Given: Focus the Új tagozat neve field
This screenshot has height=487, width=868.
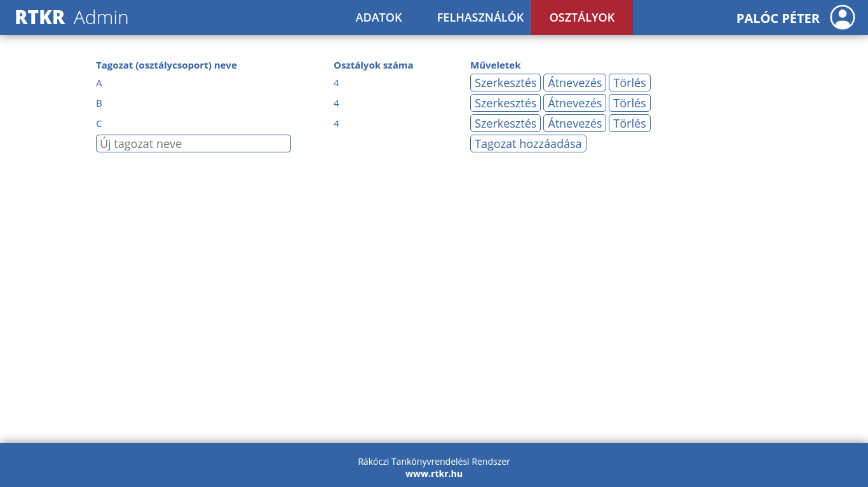Looking at the screenshot, I should tap(193, 143).
